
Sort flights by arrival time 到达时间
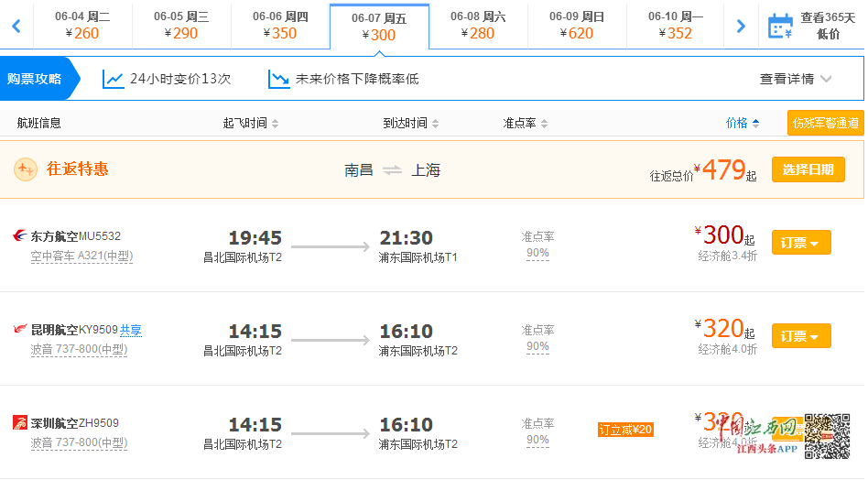tap(411, 123)
